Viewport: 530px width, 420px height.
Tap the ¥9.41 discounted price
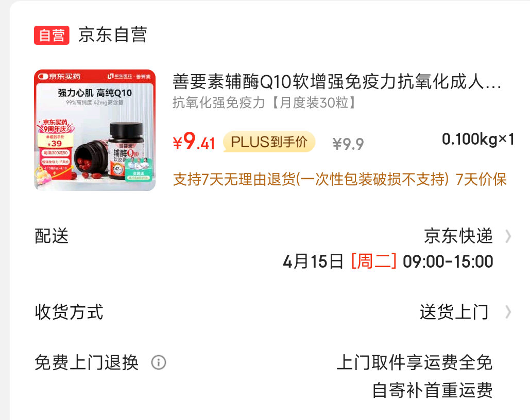tap(194, 142)
